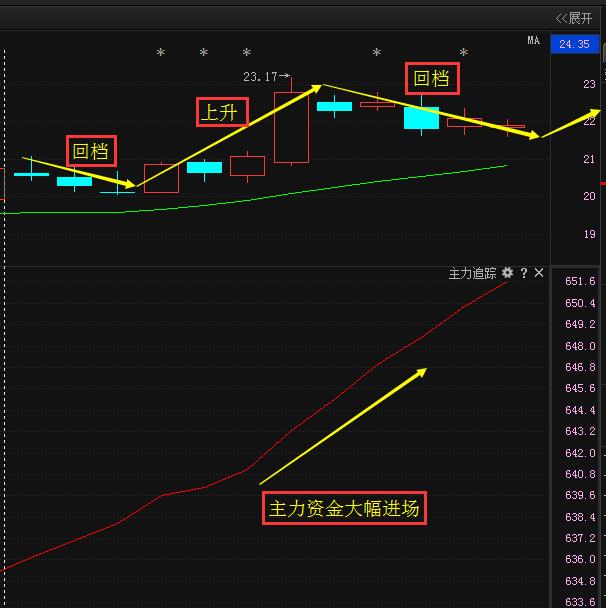The width and height of the screenshot is (606, 608).
Task: Select the MA indicator label
Action: 533,40
